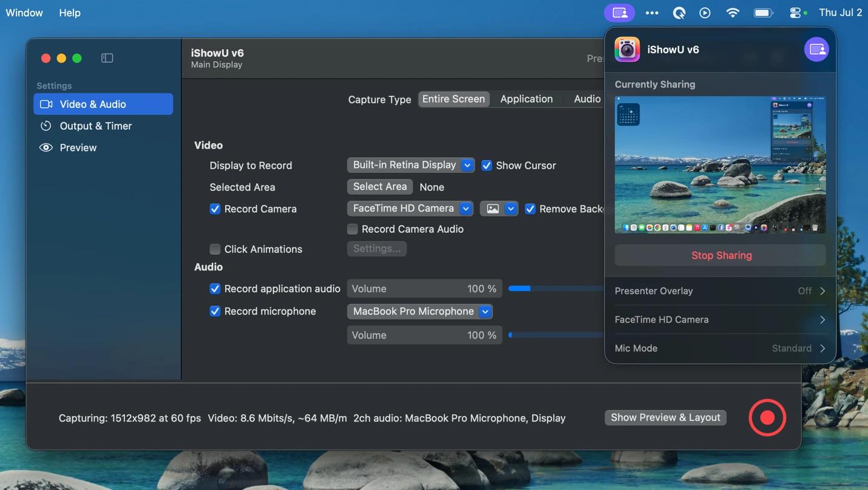Click the Select Area button
This screenshot has height=490, width=868.
click(380, 187)
